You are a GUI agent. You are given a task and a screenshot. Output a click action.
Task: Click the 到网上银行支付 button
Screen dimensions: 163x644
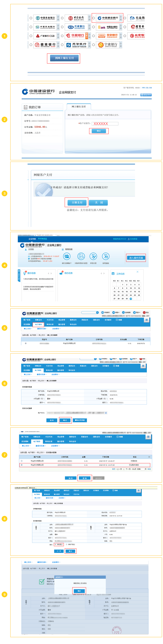tap(64, 58)
